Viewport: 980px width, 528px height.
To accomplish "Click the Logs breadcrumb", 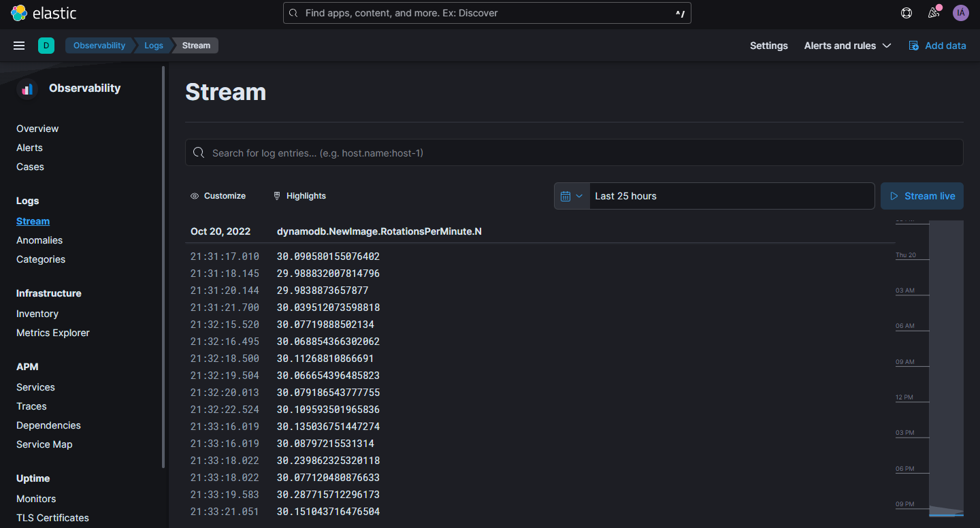I will 154,46.
